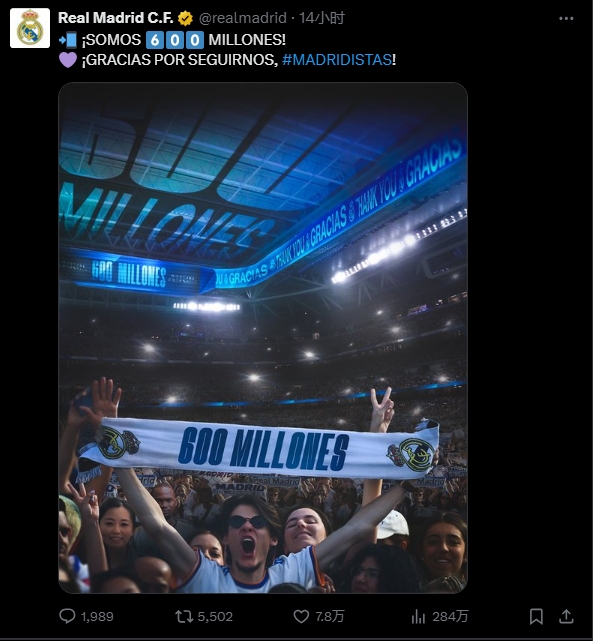Click the share upload icon

(x=566, y=616)
